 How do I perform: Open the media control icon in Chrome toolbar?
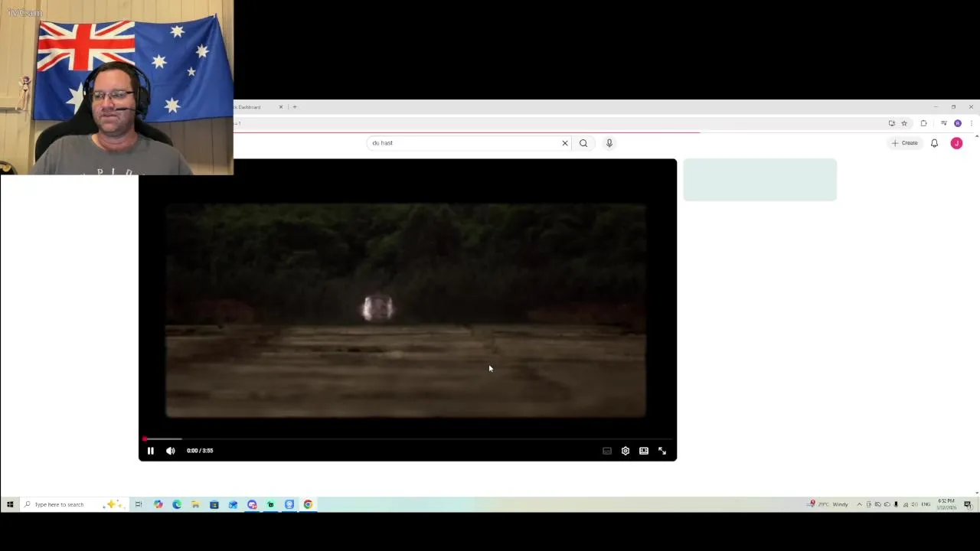point(943,123)
